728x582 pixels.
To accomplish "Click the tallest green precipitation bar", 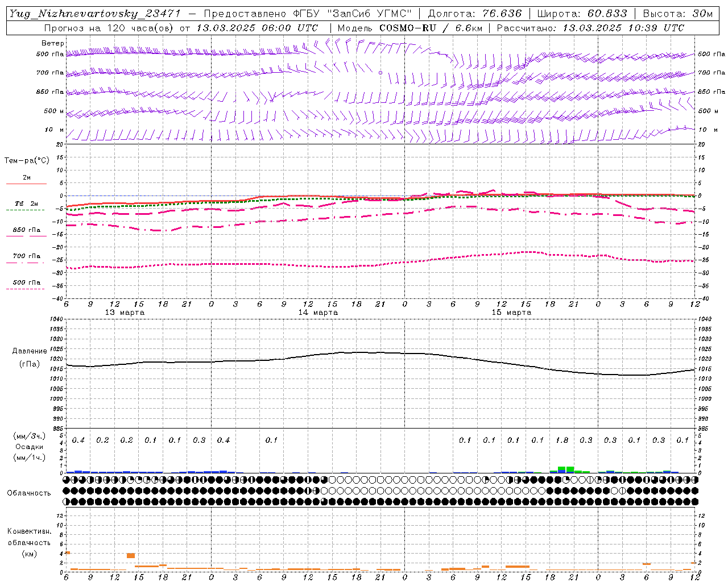I will point(570,469).
